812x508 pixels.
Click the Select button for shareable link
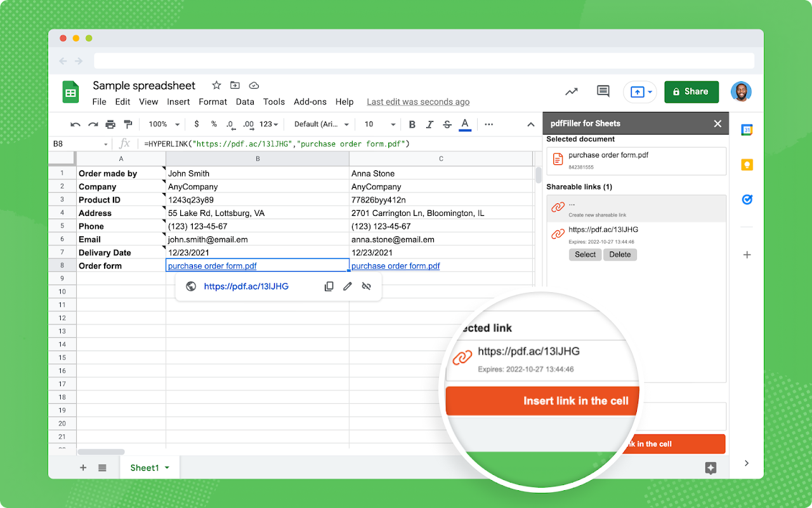tap(585, 255)
